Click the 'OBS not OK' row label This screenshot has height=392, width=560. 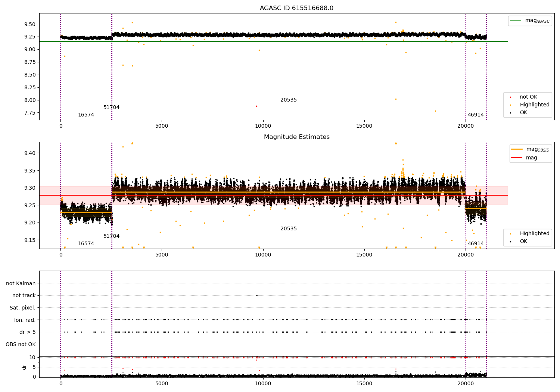coord(21,344)
